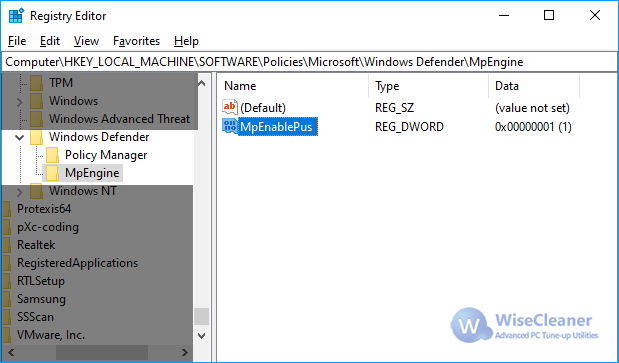Click tree scroll up arrow
619x363 pixels.
[202, 83]
